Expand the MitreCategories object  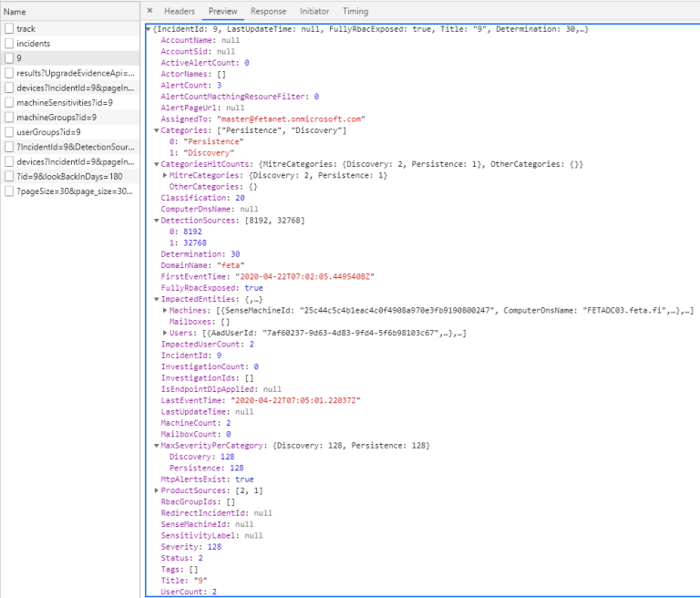pyautogui.click(x=165, y=175)
